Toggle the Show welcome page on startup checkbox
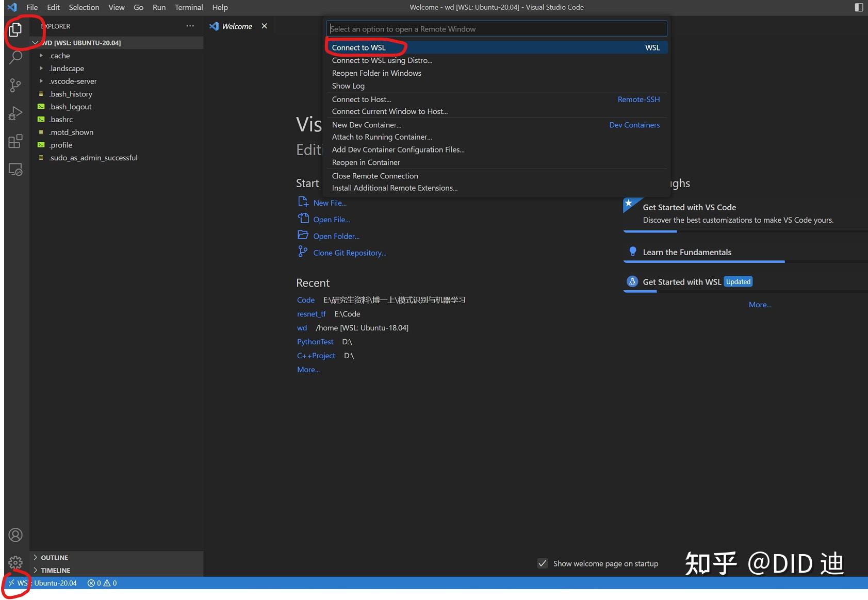Viewport: 868px width, 600px height. (x=542, y=563)
